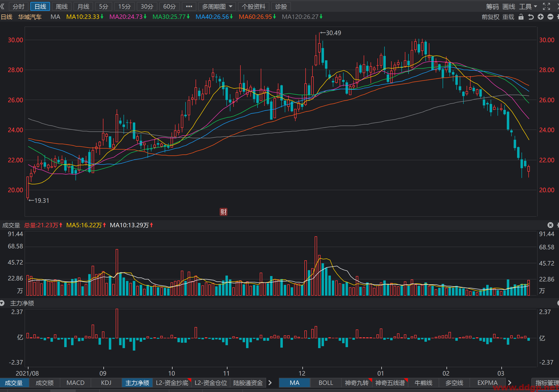Expand the 主力净额 indicator selector arrow

[x=2, y=303]
